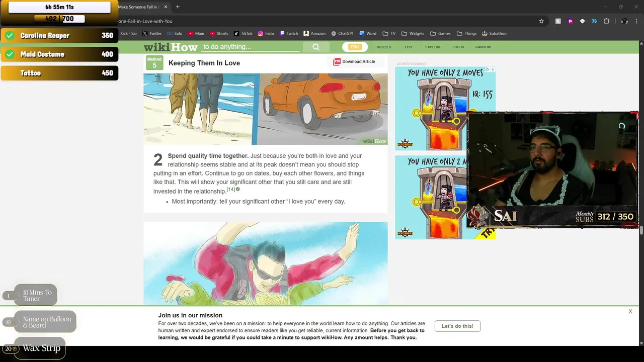The image size is (644, 362).
Task: Open the Shorts bookmark
Action: click(x=219, y=34)
